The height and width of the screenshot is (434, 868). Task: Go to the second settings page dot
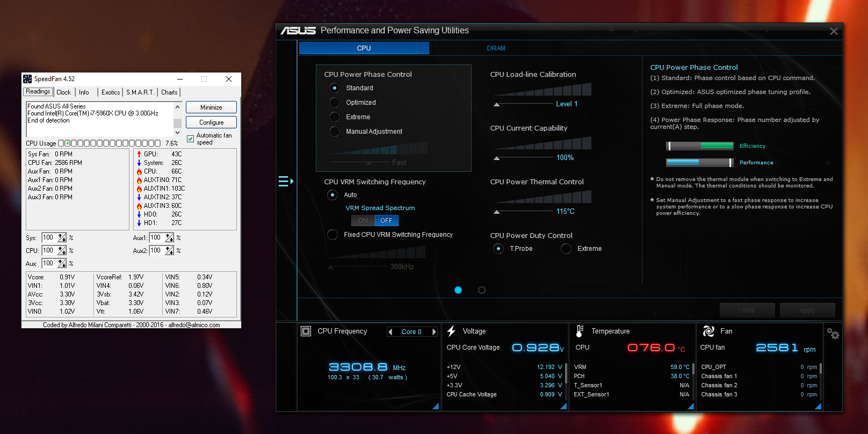[x=482, y=290]
